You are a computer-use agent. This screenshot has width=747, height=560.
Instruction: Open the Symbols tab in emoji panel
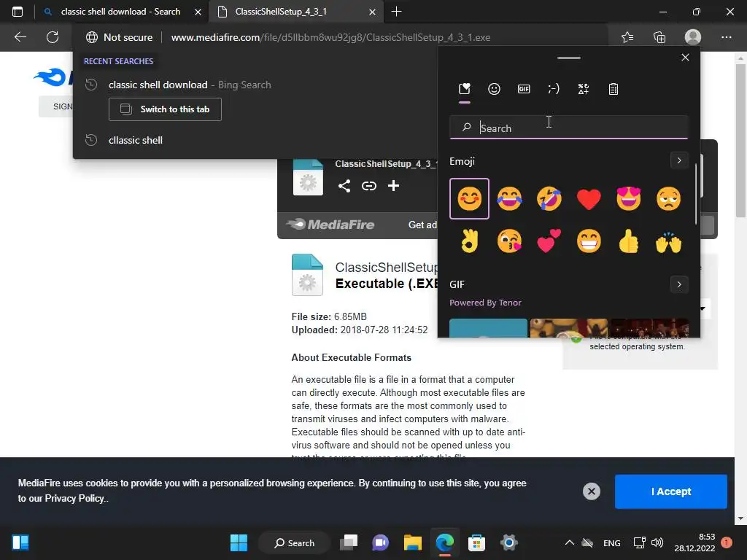583,89
